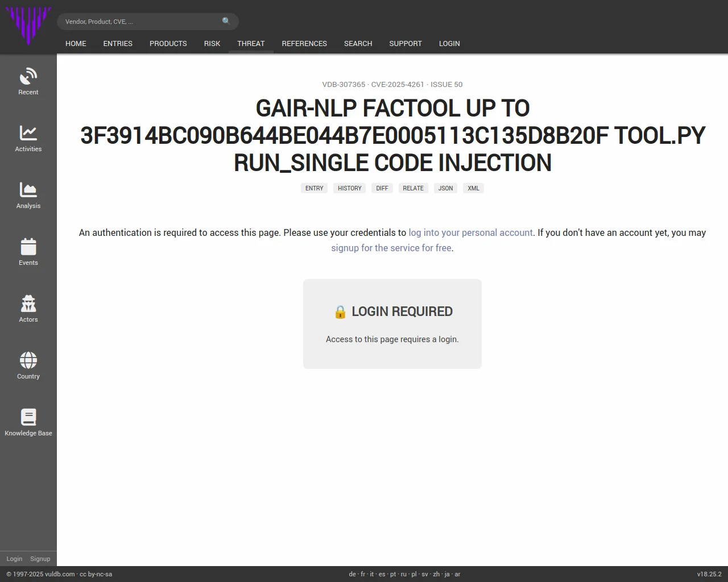Open the REFERENCES menu item

click(x=304, y=43)
